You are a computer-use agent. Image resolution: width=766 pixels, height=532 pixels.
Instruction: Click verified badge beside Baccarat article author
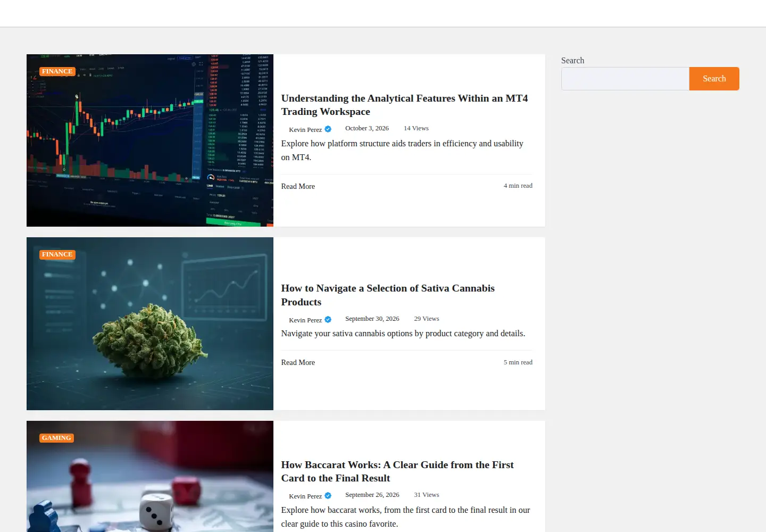328,495
